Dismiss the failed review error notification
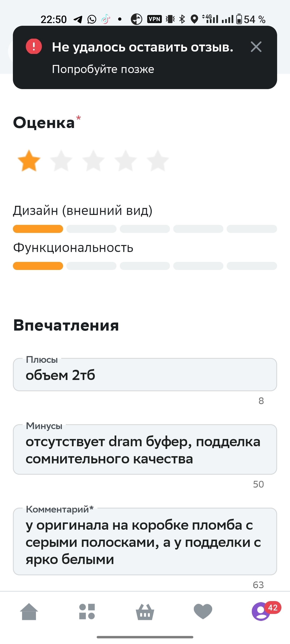This screenshot has width=290, height=644. coord(256,47)
